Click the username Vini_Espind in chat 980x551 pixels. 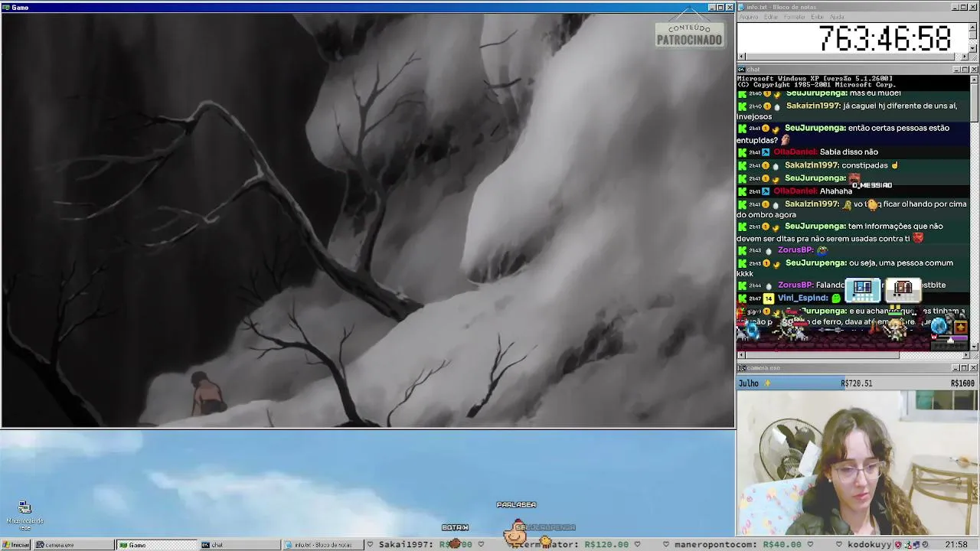802,298
